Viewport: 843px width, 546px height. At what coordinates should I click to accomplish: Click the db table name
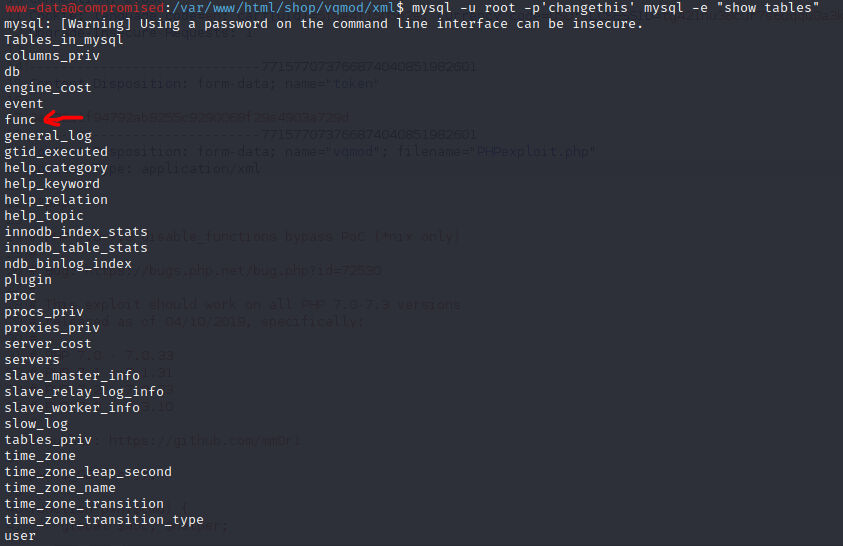pos(12,71)
